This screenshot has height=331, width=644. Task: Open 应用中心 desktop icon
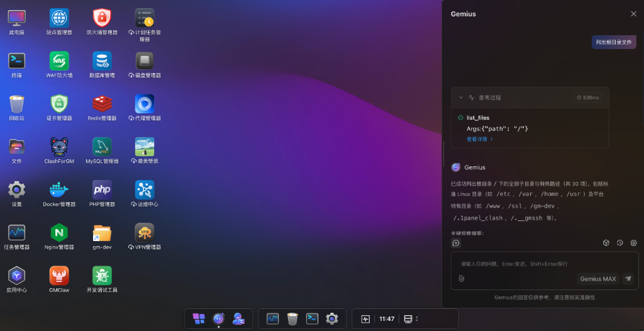pyautogui.click(x=16, y=276)
